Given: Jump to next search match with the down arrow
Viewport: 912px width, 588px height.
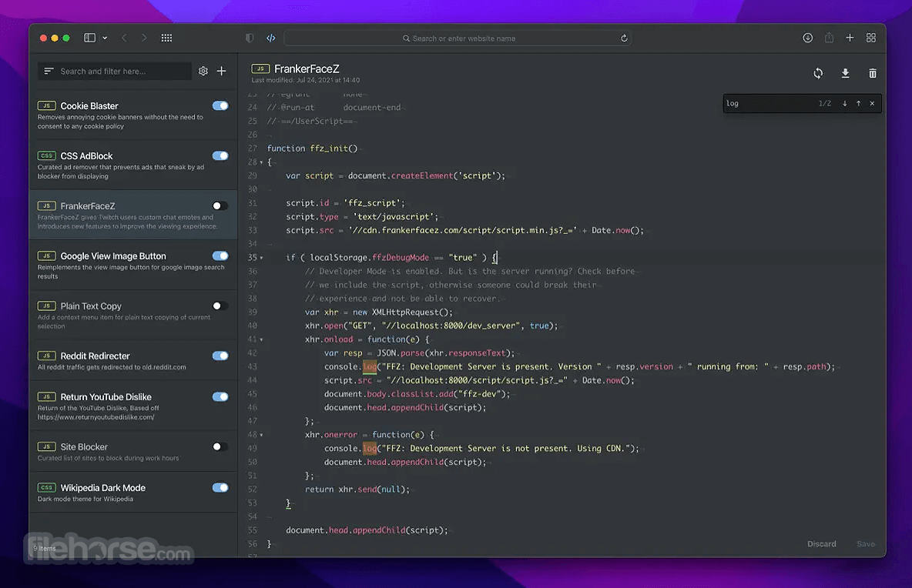Looking at the screenshot, I should pyautogui.click(x=844, y=103).
